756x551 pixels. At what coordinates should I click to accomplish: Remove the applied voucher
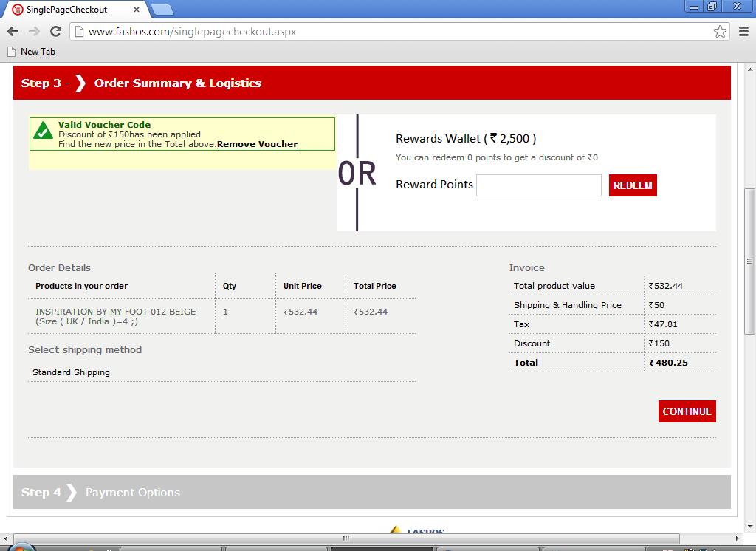[257, 144]
